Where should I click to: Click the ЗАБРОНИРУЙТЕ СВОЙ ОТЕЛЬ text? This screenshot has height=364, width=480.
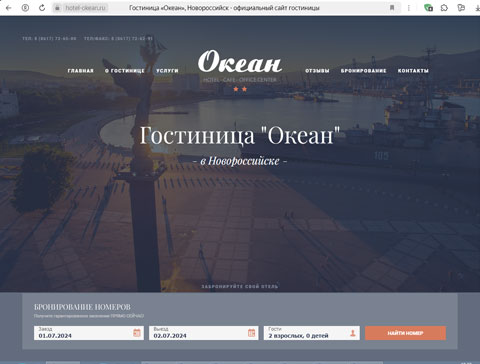240,286
